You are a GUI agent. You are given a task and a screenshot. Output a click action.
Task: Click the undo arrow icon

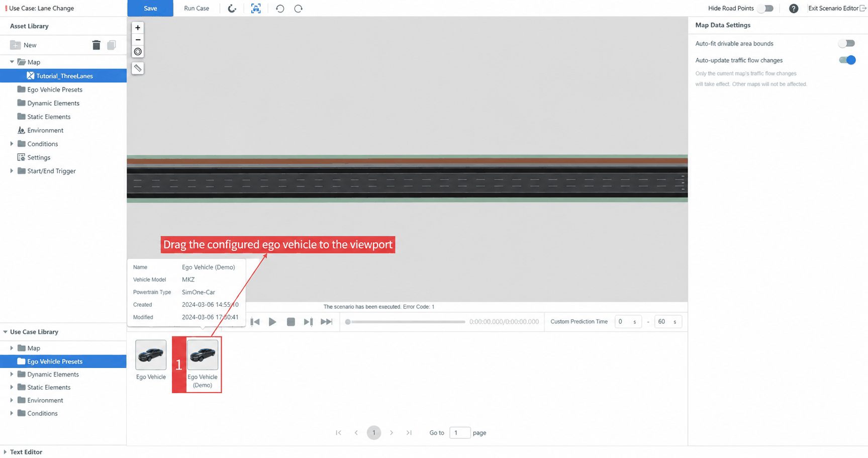[280, 9]
